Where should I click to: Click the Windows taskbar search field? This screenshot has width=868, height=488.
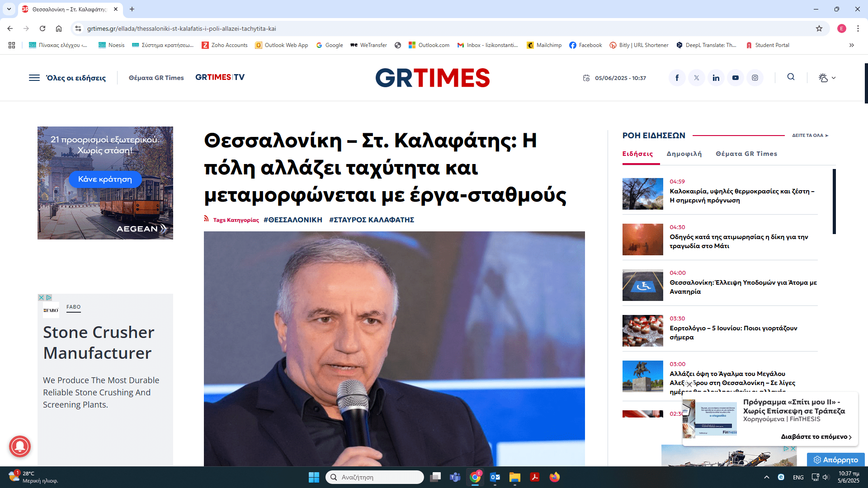[x=375, y=477]
